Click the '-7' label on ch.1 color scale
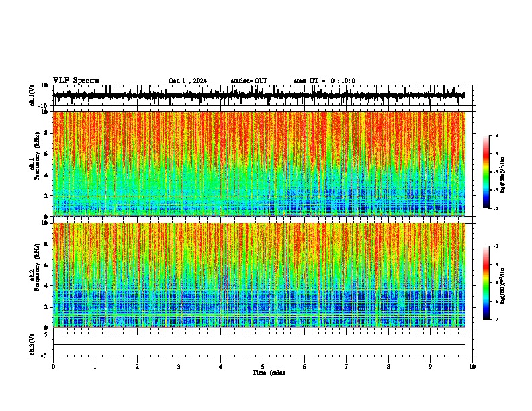The image size is (532, 411). (496, 208)
